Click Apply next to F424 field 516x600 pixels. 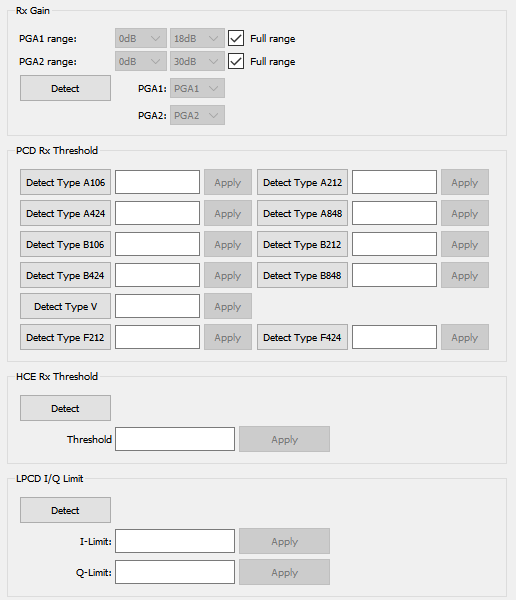tap(465, 337)
